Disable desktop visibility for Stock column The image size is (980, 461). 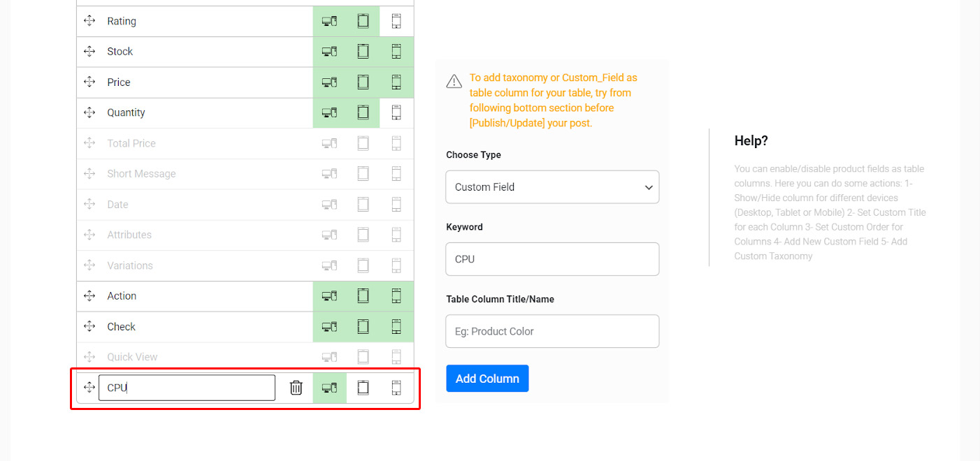[329, 52]
